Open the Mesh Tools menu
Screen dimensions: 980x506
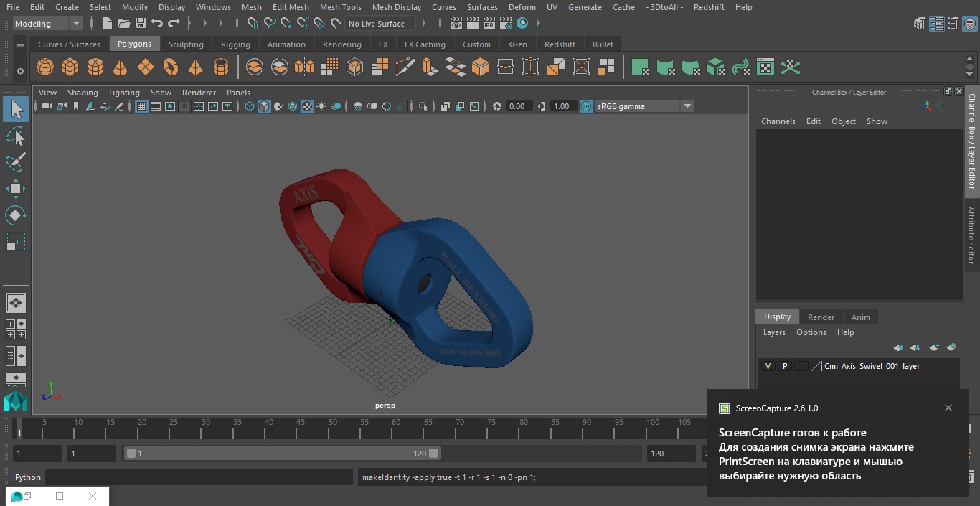click(x=340, y=7)
